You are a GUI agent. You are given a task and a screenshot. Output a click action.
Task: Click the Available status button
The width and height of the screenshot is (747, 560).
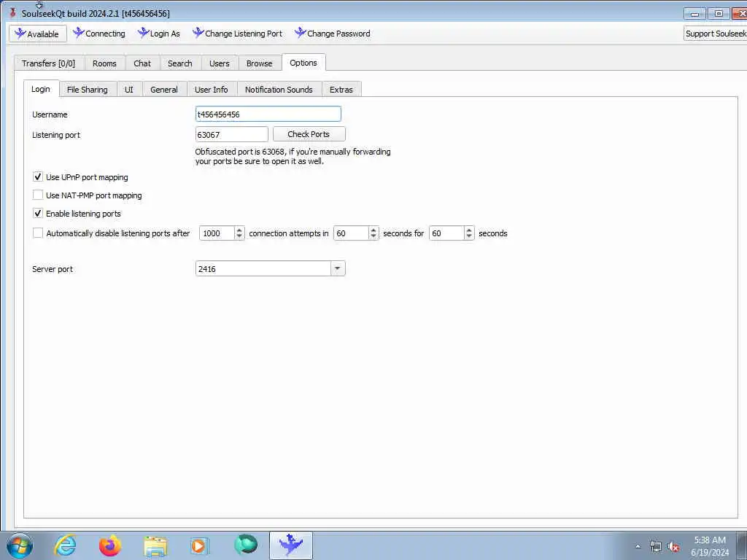tap(38, 34)
